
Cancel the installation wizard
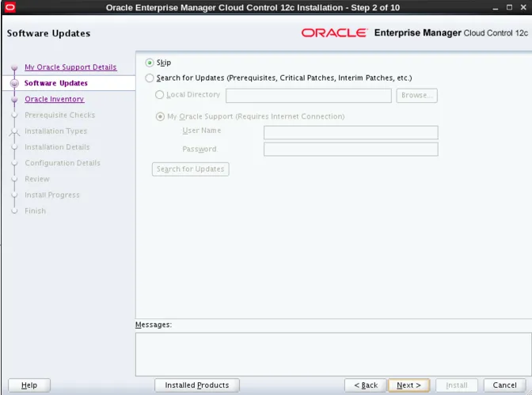pos(504,386)
